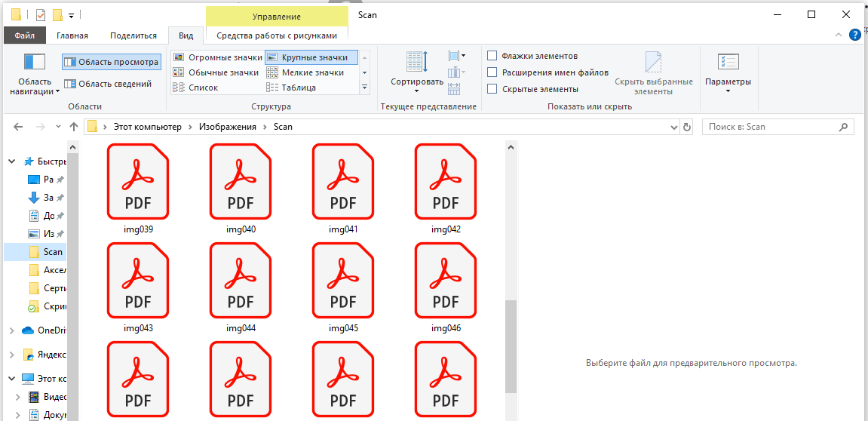This screenshot has width=868, height=421.
Task: Expand the Яндекс tree node
Action: coord(12,355)
